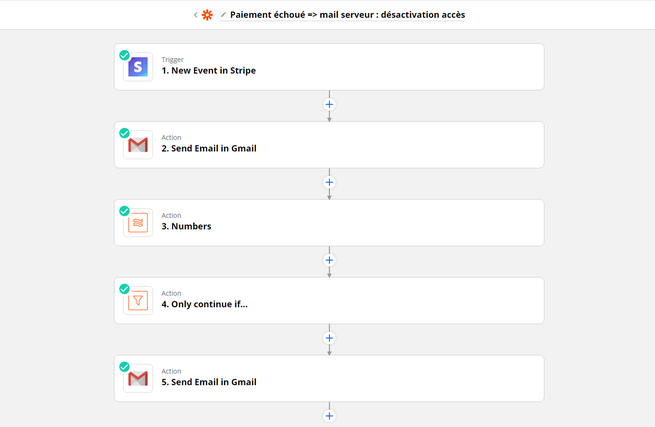Insert a step after the Numbers action
This screenshot has width=655, height=427.
point(329,260)
